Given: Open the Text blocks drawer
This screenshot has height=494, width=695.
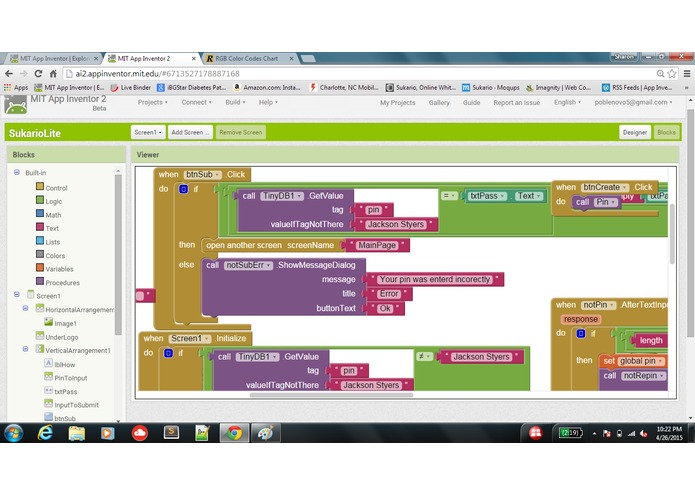Looking at the screenshot, I should tap(47, 228).
